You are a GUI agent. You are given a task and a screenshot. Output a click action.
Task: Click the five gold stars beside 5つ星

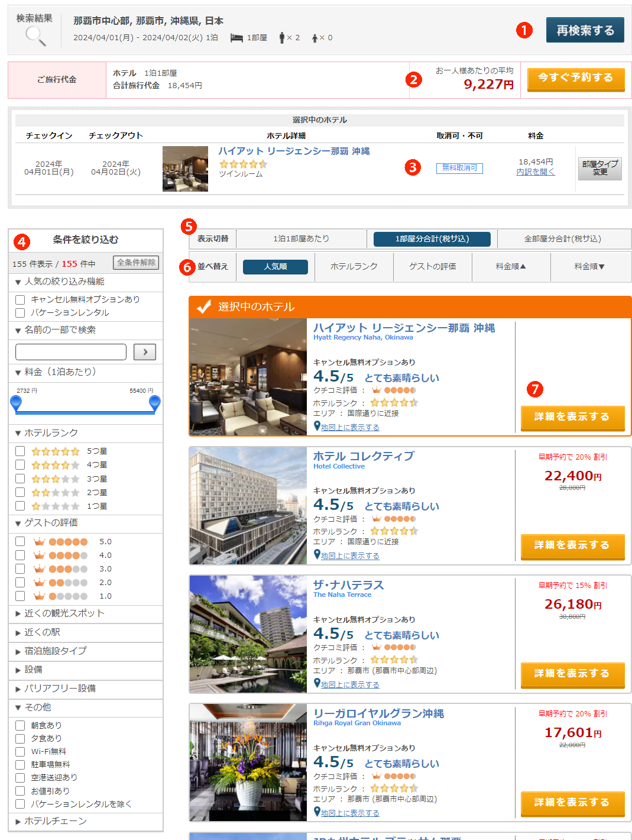point(55,451)
